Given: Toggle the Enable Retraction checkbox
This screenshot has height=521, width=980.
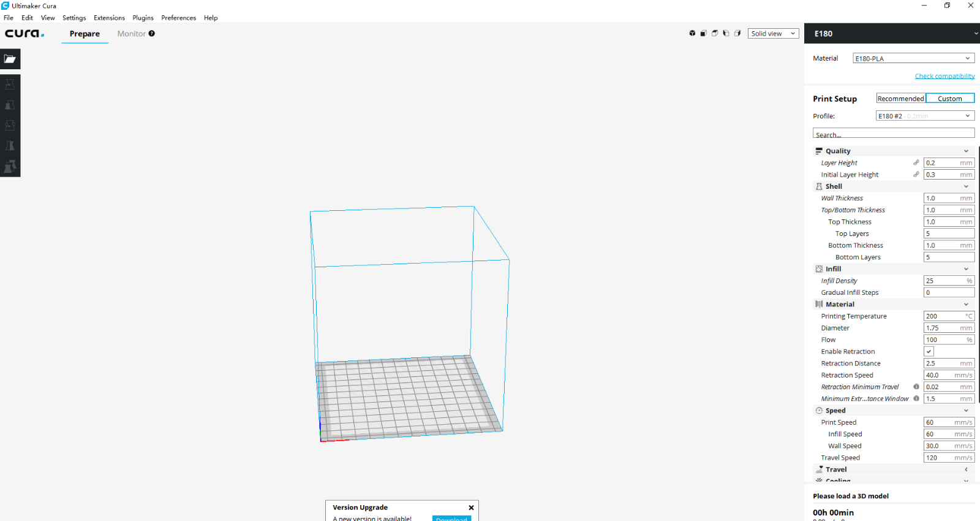Looking at the screenshot, I should coord(929,351).
